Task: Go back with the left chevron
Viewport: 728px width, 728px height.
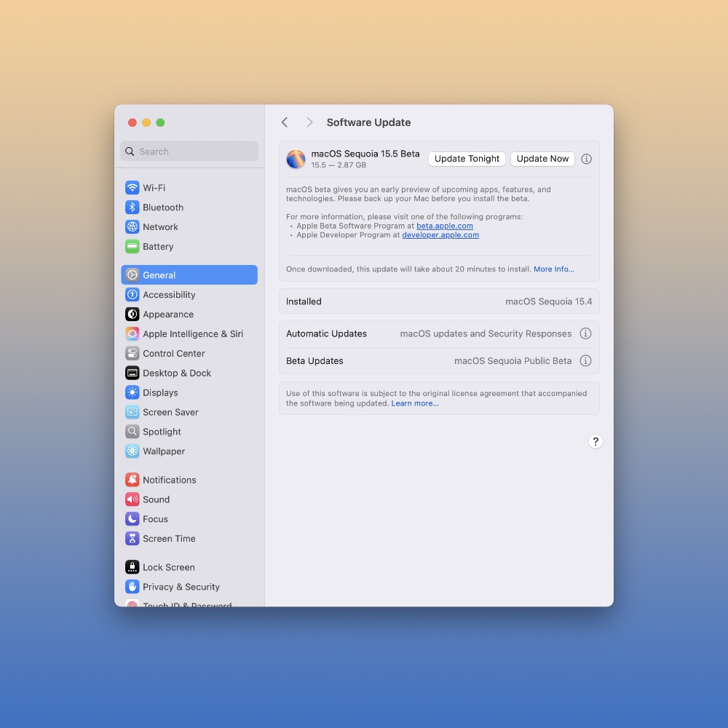Action: [285, 122]
